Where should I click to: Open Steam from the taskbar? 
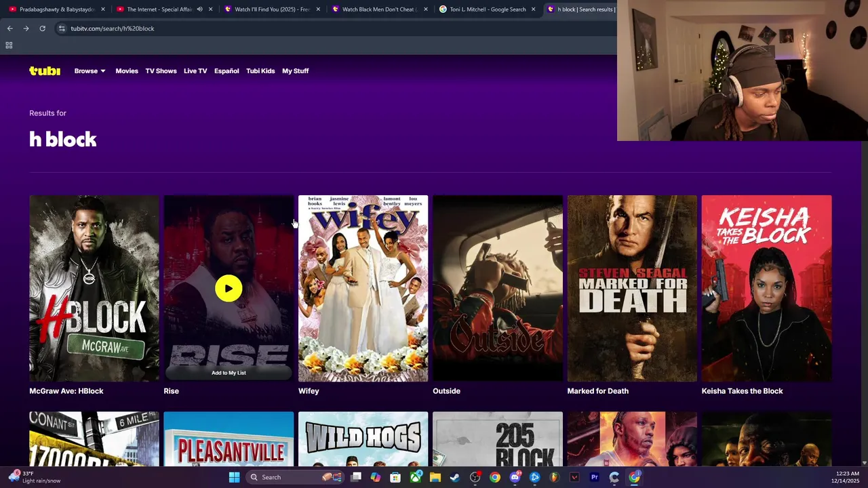coord(455,477)
